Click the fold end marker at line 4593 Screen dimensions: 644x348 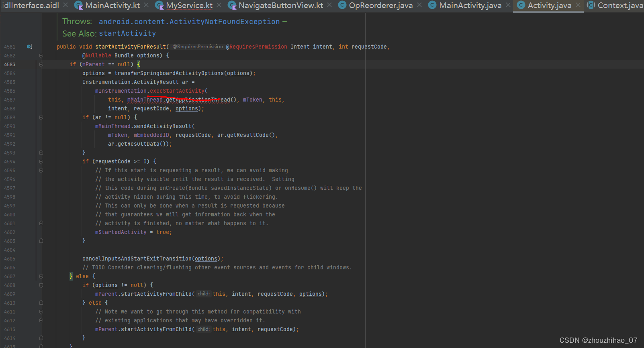click(41, 153)
